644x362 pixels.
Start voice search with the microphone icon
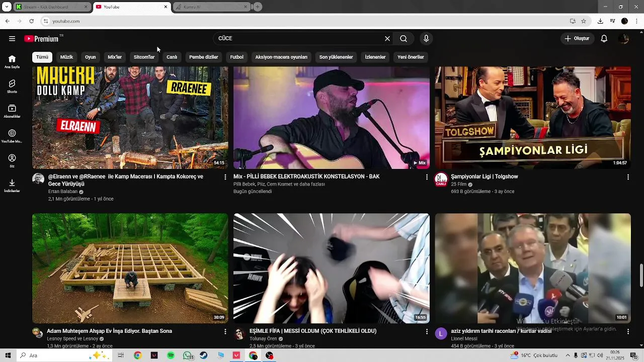(426, 39)
